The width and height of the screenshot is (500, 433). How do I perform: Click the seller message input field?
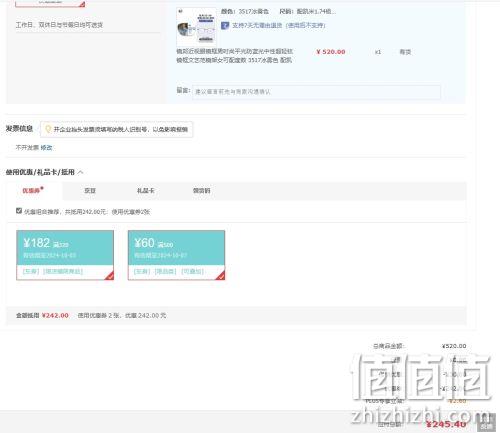[x=316, y=92]
